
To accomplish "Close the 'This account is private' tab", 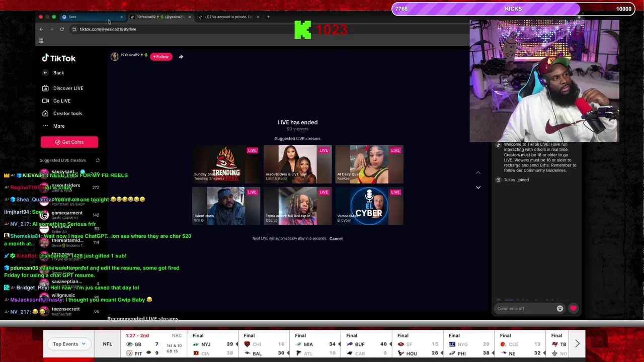I will (258, 17).
